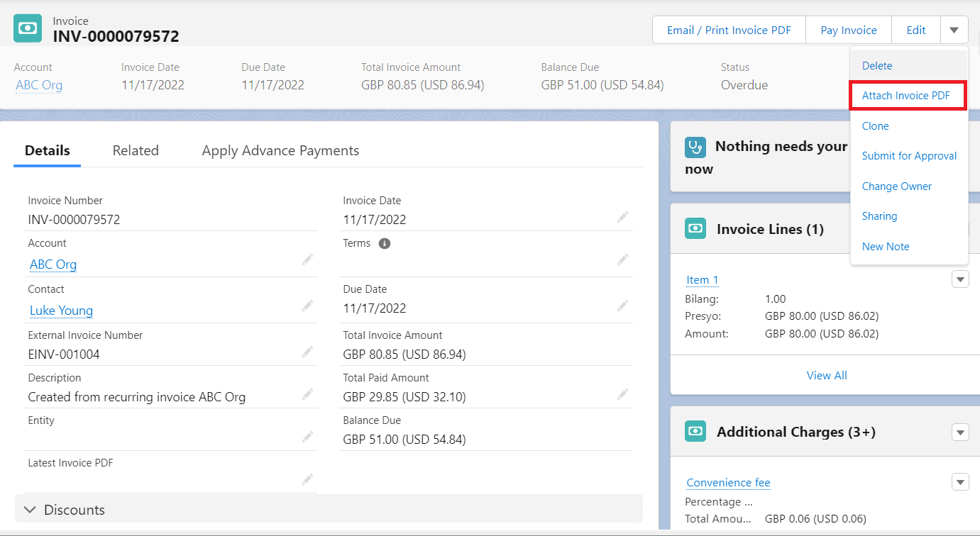980x536 pixels.
Task: Switch to the Related tab
Action: (x=136, y=150)
